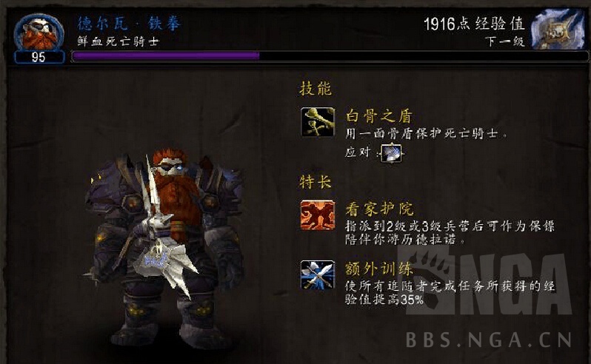Click the dwarf death knight 3D model

click(164, 246)
